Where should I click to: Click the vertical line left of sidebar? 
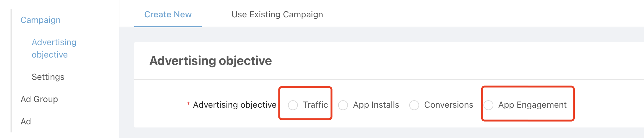coord(11,71)
